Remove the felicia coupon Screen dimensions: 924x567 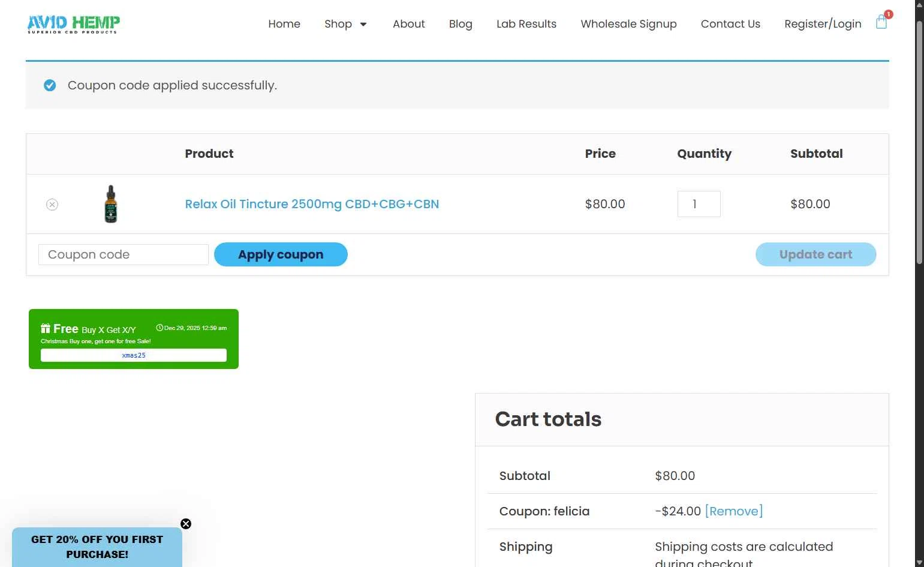[x=734, y=511]
